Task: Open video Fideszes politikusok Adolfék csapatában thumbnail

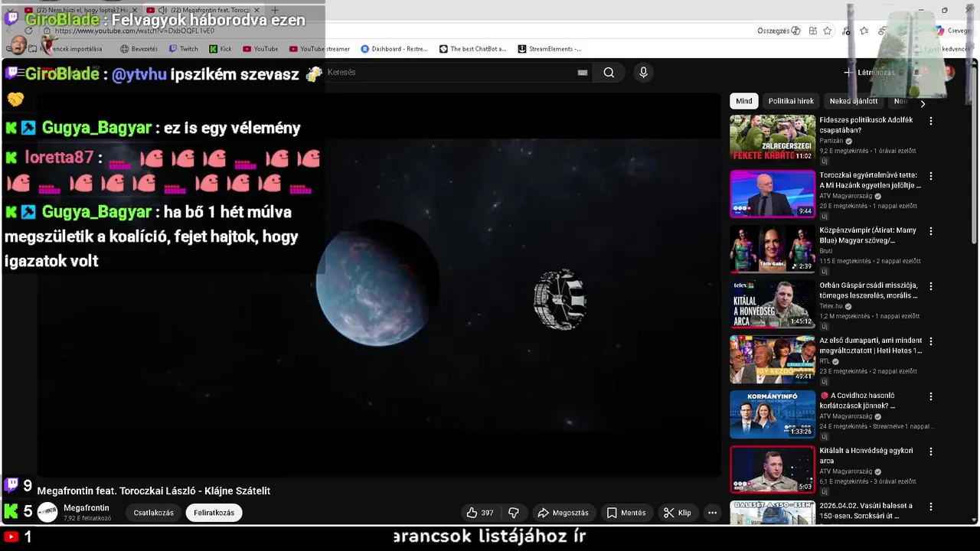Action: tap(773, 138)
